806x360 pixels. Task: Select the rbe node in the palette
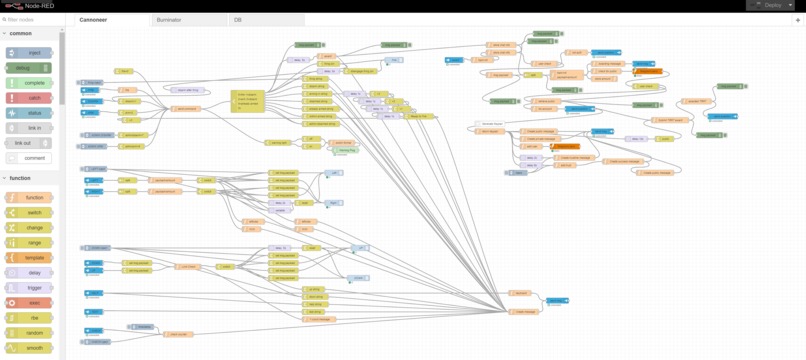pos(29,318)
